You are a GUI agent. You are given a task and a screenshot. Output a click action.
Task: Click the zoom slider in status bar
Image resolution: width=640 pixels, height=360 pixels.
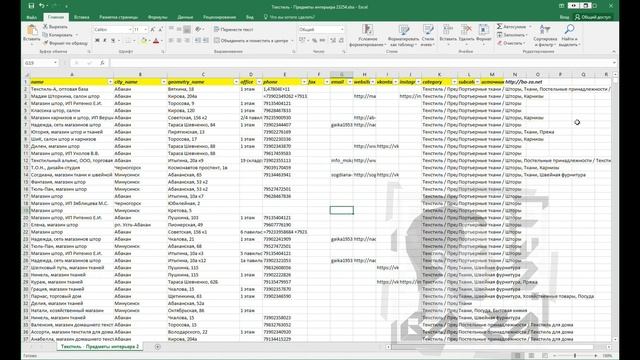click(575, 356)
